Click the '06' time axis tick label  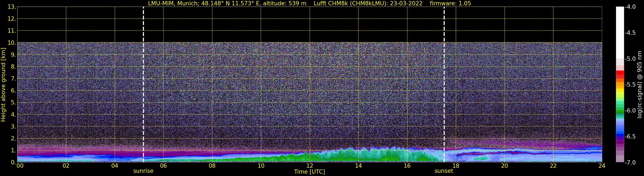point(163,166)
